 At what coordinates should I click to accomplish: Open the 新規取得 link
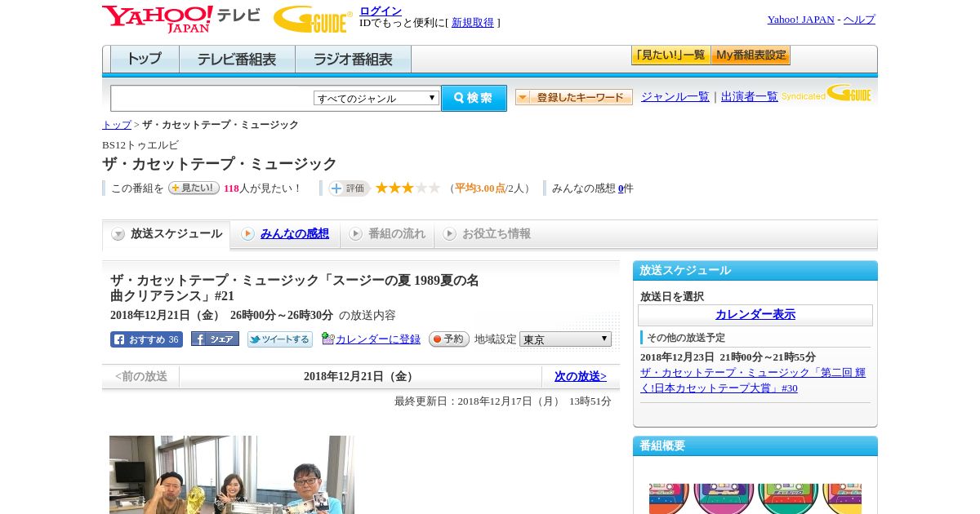point(473,23)
